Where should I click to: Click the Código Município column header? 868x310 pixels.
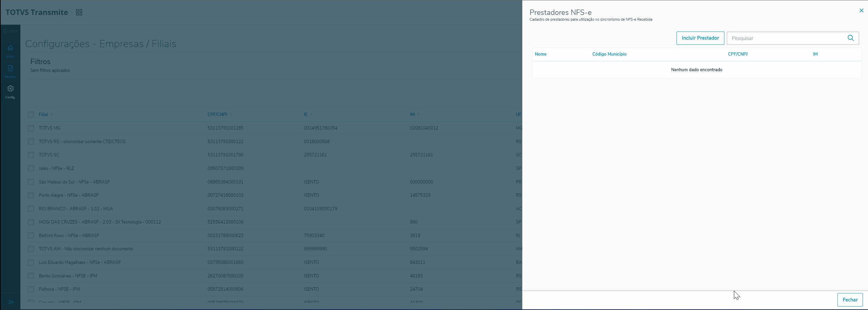pos(609,54)
